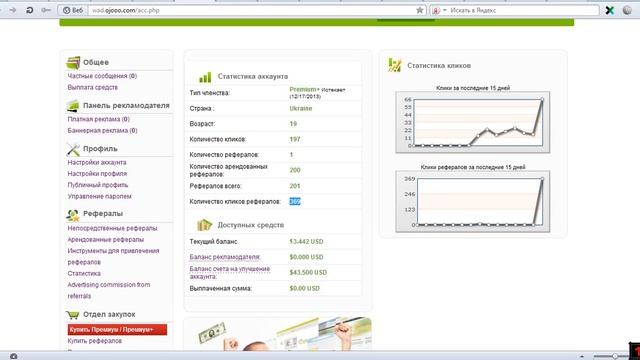Open Настройки профиля link
The width and height of the screenshot is (640, 360).
pos(97,174)
